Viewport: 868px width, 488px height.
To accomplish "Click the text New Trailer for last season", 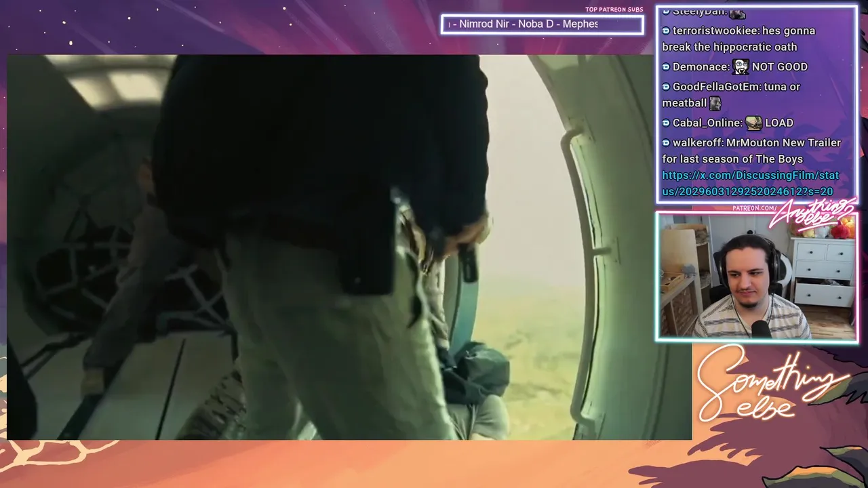I will tap(752, 150).
